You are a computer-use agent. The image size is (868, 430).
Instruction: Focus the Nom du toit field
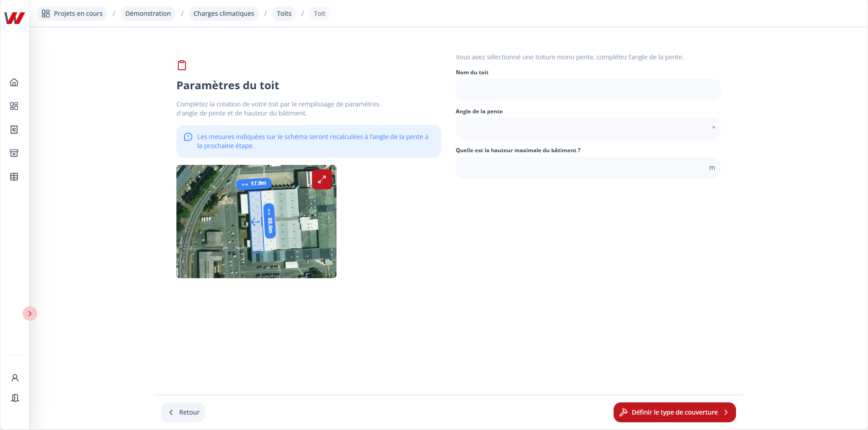pos(588,90)
